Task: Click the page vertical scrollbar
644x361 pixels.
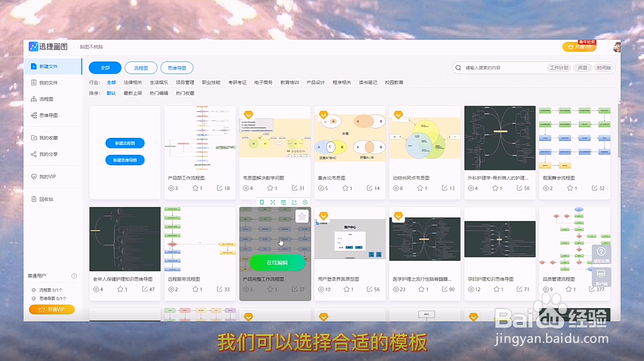Action: tap(619, 131)
